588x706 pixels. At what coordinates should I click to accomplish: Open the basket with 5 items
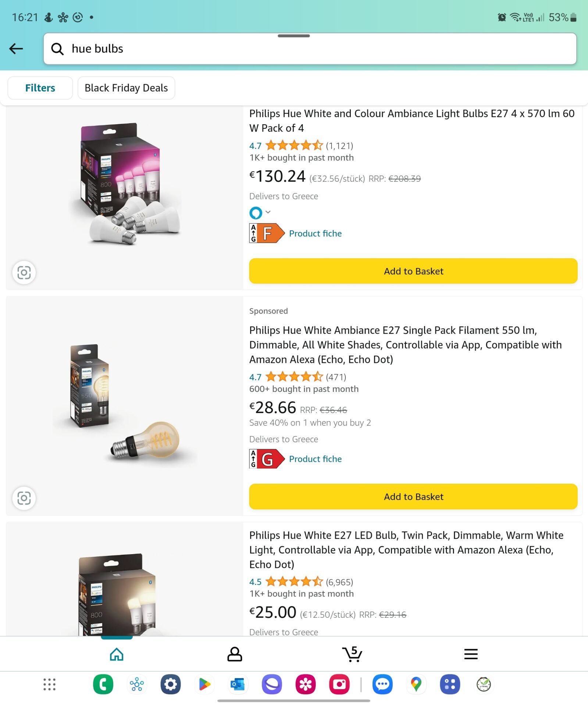click(352, 654)
